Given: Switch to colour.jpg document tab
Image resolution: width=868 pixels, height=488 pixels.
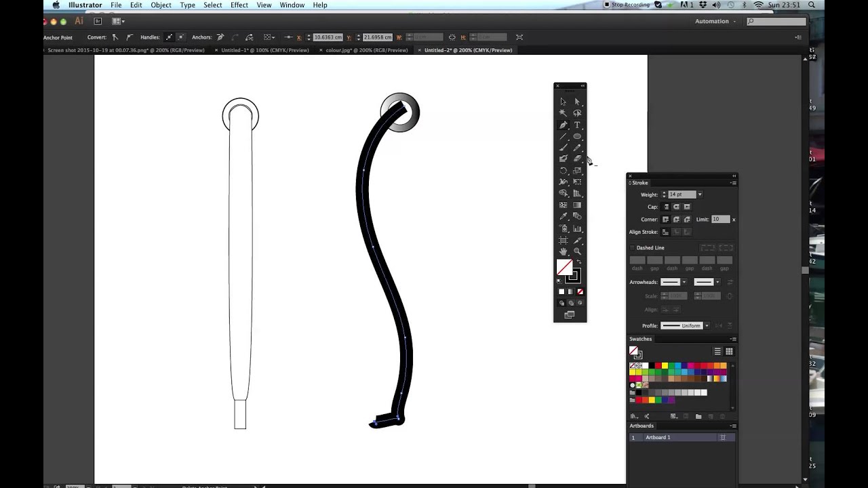Looking at the screenshot, I should click(x=366, y=50).
